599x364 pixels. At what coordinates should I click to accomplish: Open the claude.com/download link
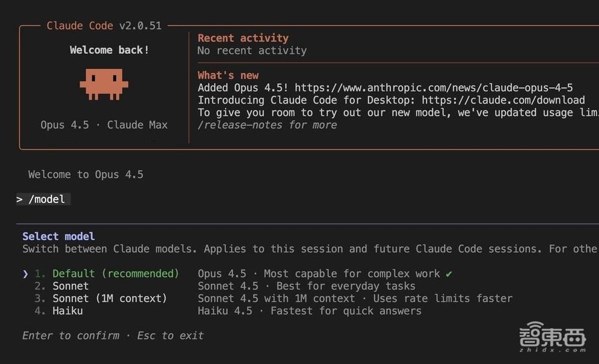tap(503, 100)
